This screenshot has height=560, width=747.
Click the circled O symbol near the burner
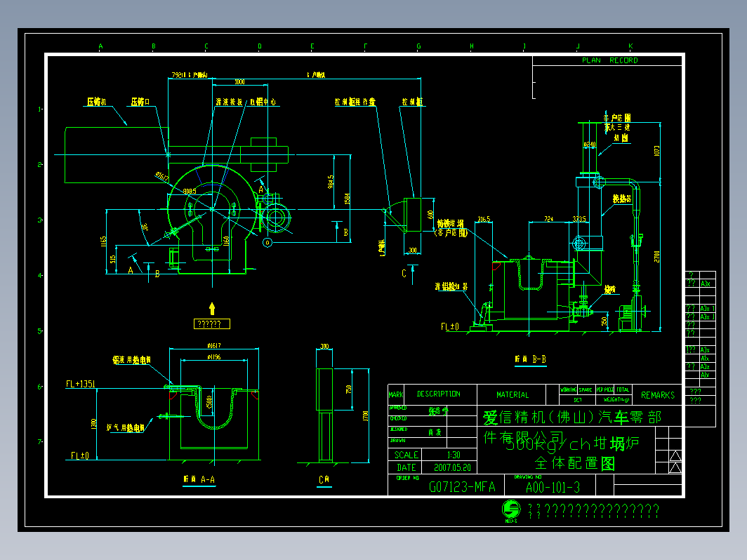[x=267, y=243]
